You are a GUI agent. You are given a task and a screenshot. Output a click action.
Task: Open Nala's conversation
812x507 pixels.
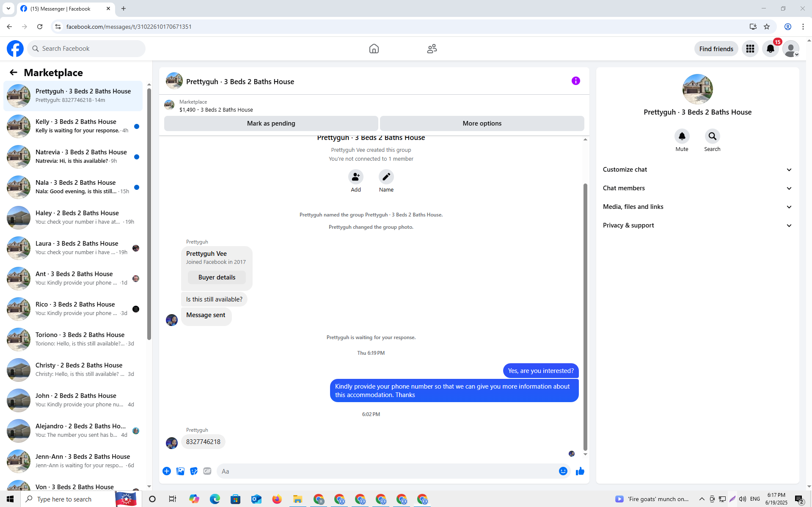(x=73, y=187)
